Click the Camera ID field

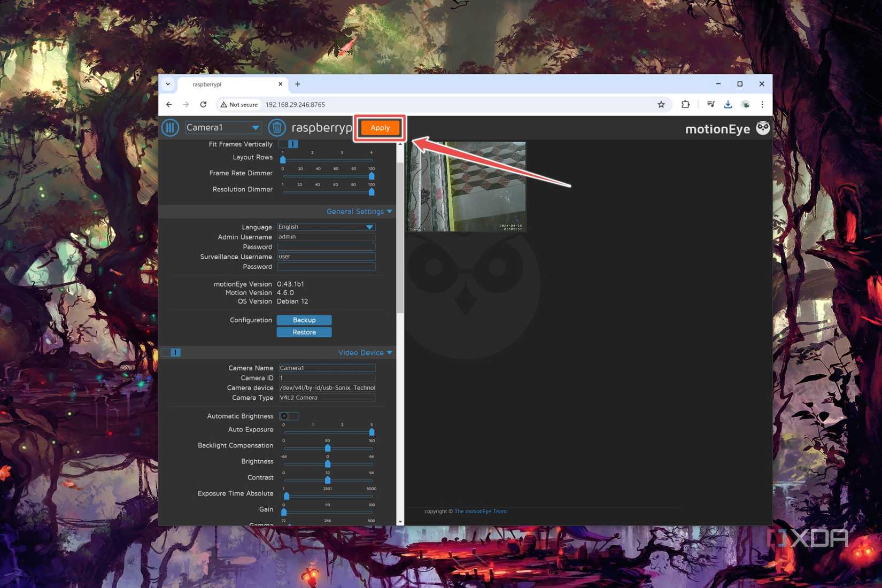tap(327, 378)
